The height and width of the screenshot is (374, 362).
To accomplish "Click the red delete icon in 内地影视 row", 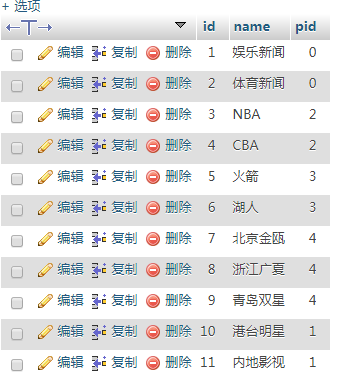I will (x=153, y=363).
